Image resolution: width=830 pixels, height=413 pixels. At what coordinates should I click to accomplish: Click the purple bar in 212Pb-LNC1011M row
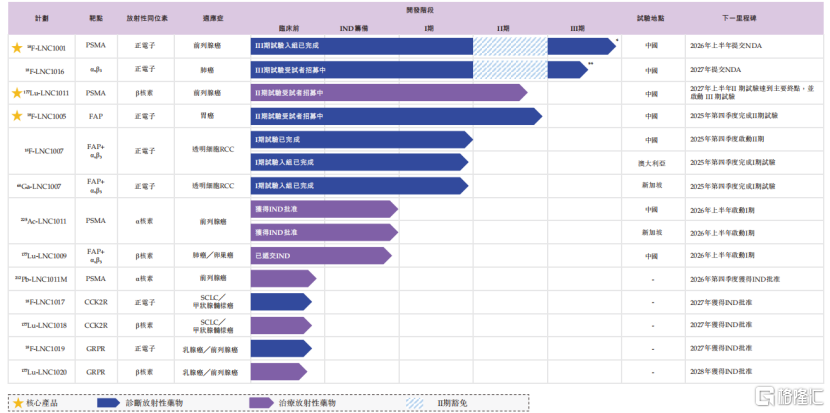pos(283,279)
